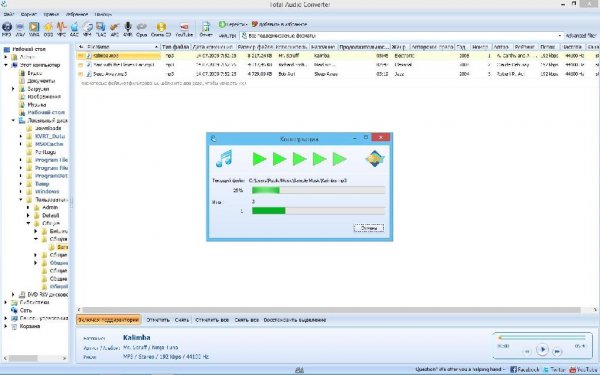The image size is (600, 375).
Task: Choose the APE format icon
Action: pyautogui.click(x=114, y=27)
